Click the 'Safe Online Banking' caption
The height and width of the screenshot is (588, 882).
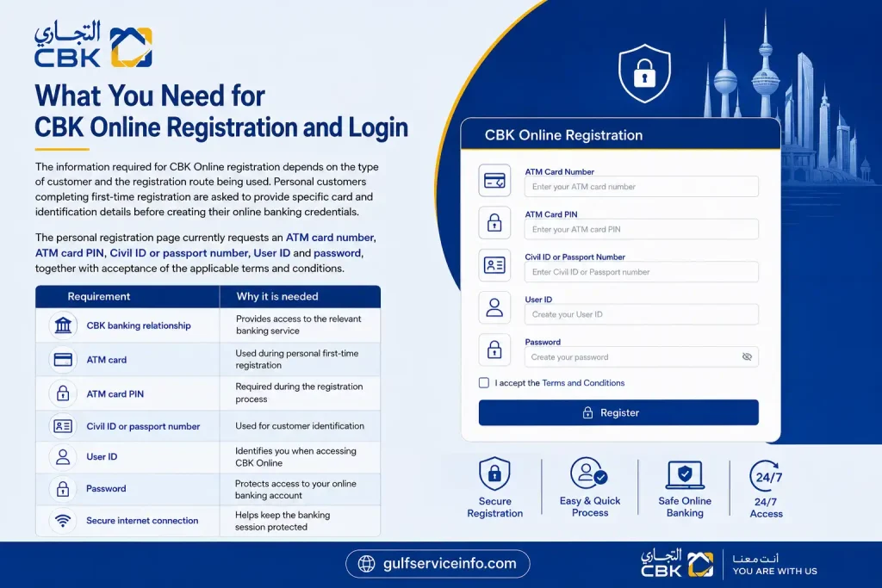[685, 506]
